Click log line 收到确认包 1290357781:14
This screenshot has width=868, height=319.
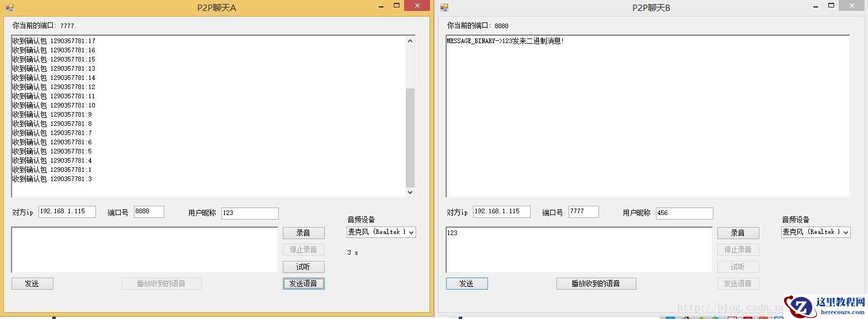tap(53, 78)
